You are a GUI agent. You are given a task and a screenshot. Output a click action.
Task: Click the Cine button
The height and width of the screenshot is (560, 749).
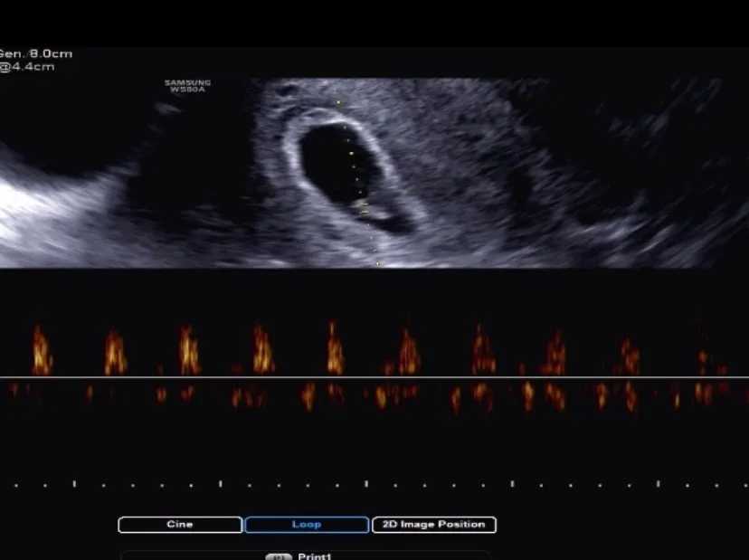180,525
